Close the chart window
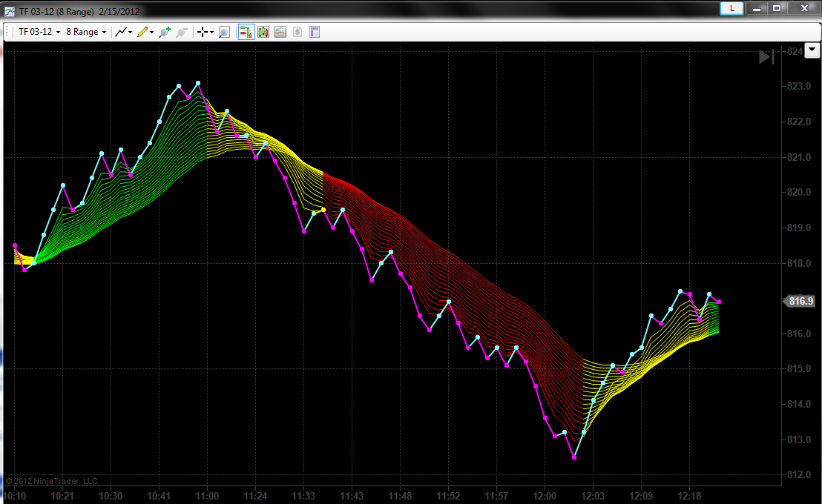Screen dimensions: 822x504 click(803, 8)
